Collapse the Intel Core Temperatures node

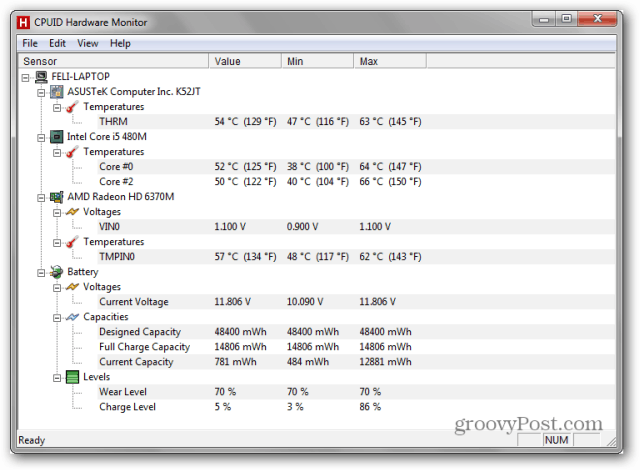(57, 153)
